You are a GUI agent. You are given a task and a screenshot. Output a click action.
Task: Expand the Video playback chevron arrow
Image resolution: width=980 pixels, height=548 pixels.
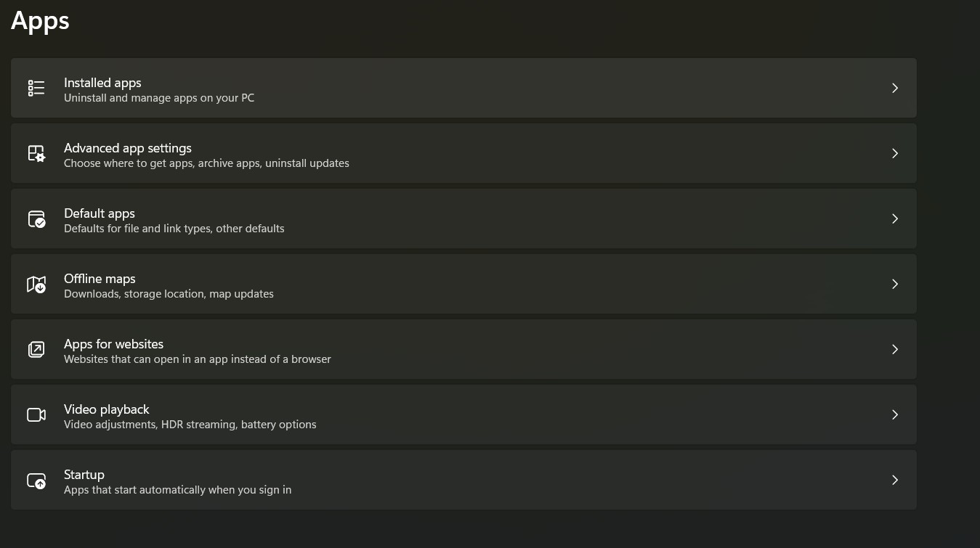coord(895,414)
